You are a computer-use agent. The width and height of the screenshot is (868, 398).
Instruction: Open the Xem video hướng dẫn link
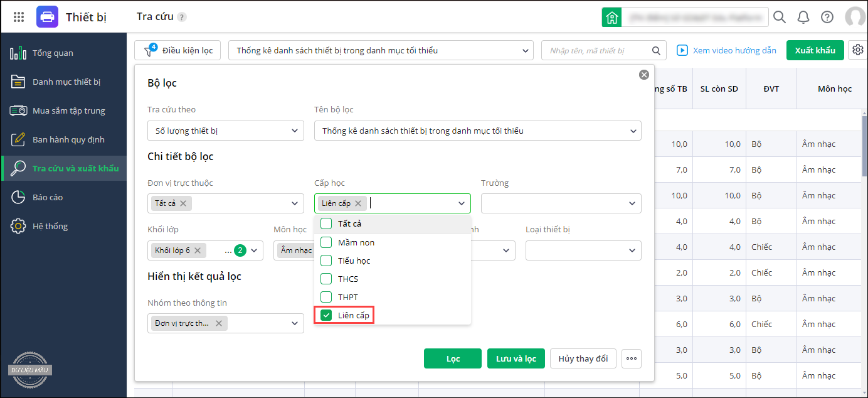726,50
